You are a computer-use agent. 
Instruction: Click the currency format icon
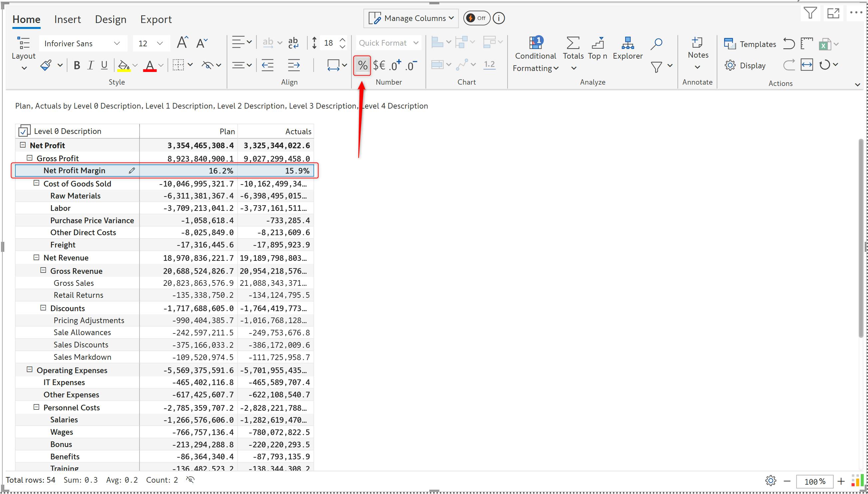pos(379,65)
